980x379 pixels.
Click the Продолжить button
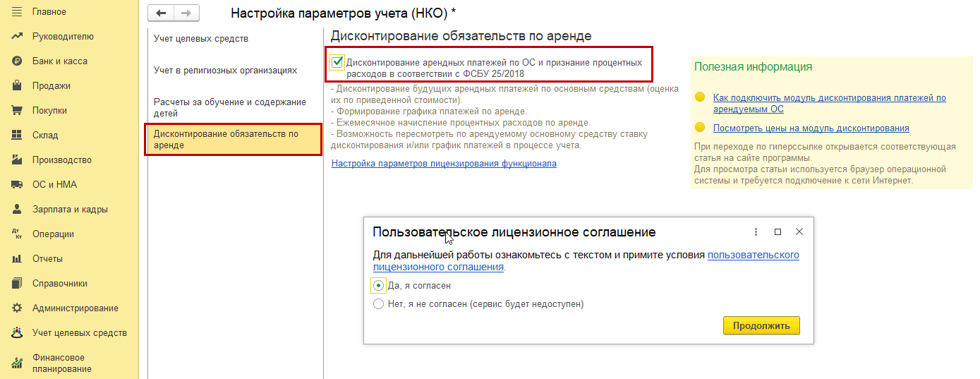click(x=761, y=325)
